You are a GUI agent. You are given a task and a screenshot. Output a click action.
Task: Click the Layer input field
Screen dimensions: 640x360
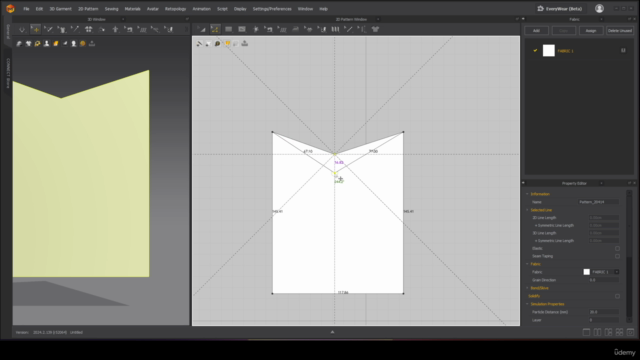click(604, 320)
